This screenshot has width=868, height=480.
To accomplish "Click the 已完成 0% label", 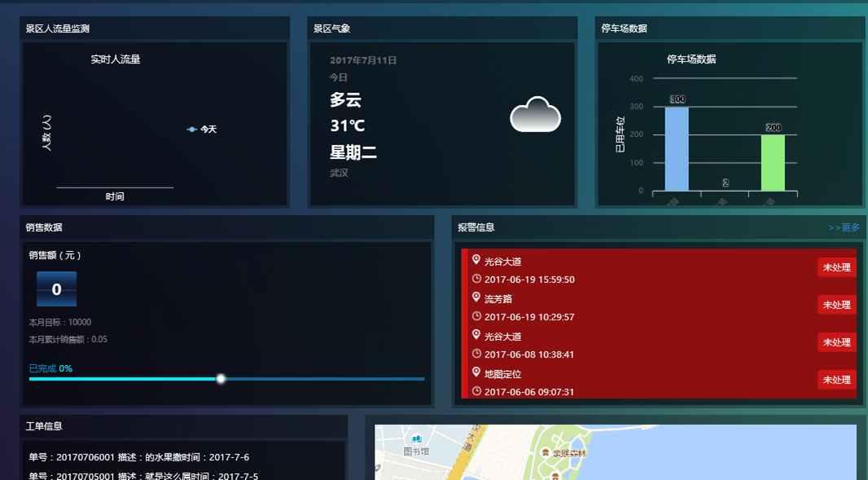I will coord(50,368).
